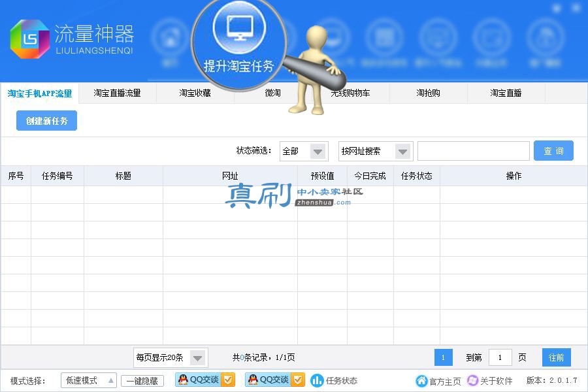Viewport: 588px width, 392px height.
Task: Open 官方主页 via its house icon
Action: click(421, 381)
